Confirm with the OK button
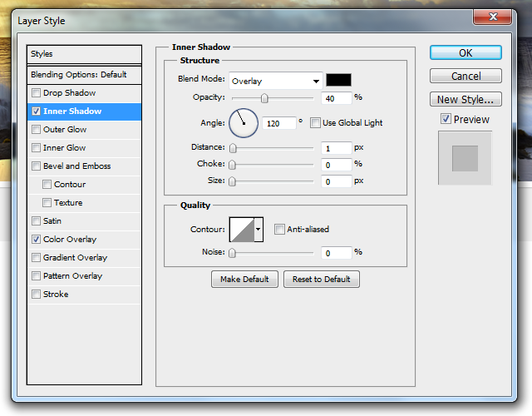 pyautogui.click(x=465, y=52)
